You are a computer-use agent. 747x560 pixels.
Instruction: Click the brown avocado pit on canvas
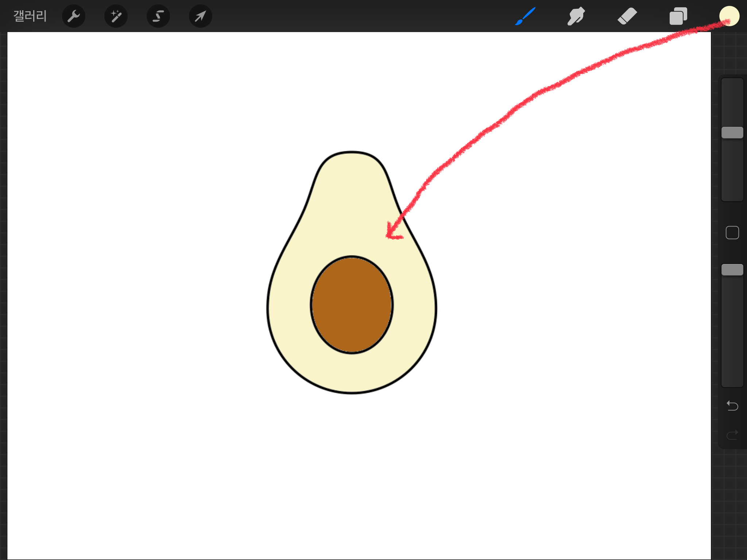[352, 305]
